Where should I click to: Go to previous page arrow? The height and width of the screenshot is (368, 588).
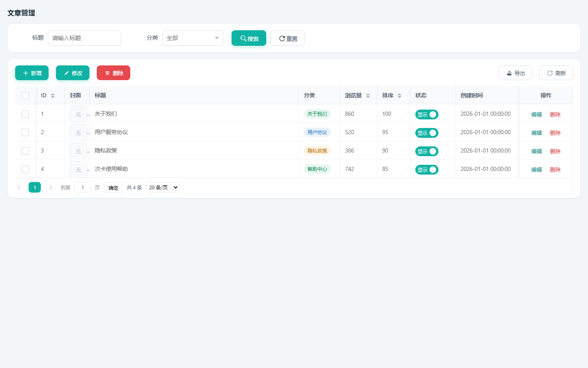[19, 187]
